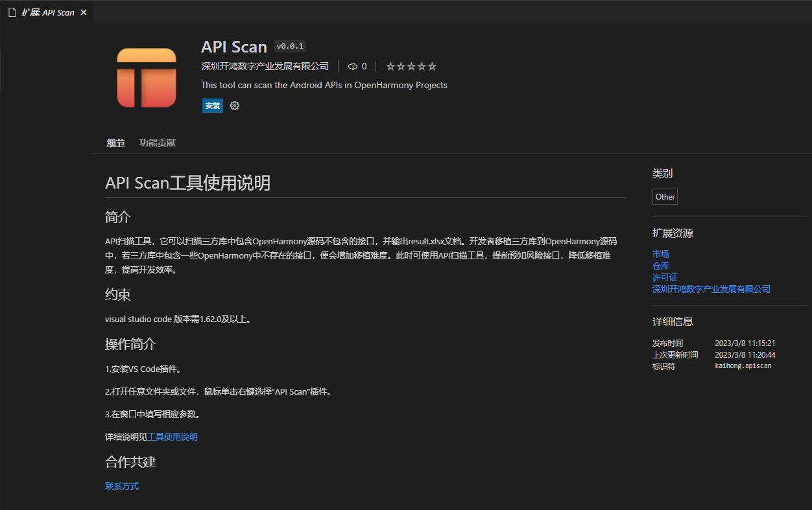
Task: Click the kaihong.apiscan identifier text
Action: point(743,366)
